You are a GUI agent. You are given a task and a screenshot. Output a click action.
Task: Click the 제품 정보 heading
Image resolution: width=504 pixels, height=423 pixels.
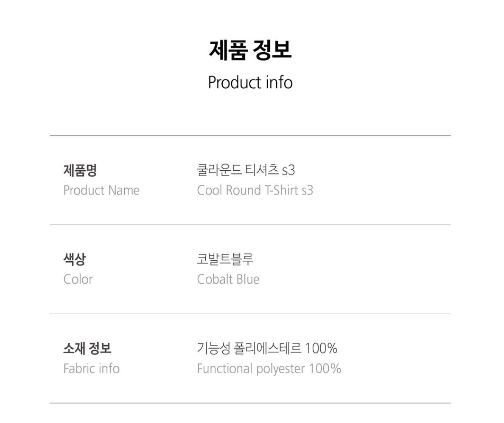tap(250, 51)
